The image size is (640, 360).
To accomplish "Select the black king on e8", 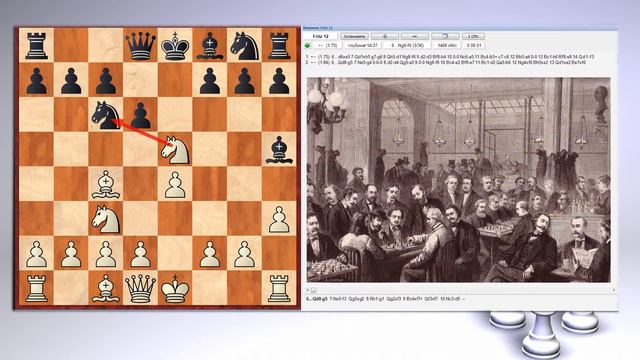I will point(175,46).
